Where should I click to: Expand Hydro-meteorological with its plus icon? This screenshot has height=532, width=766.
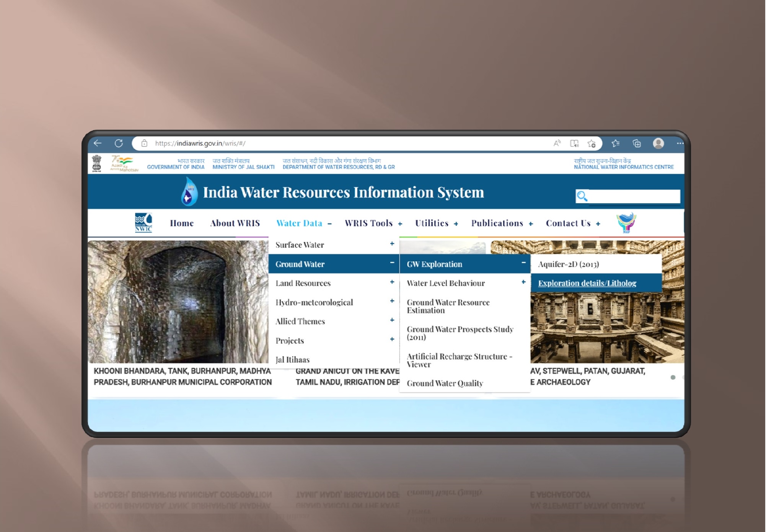392,301
